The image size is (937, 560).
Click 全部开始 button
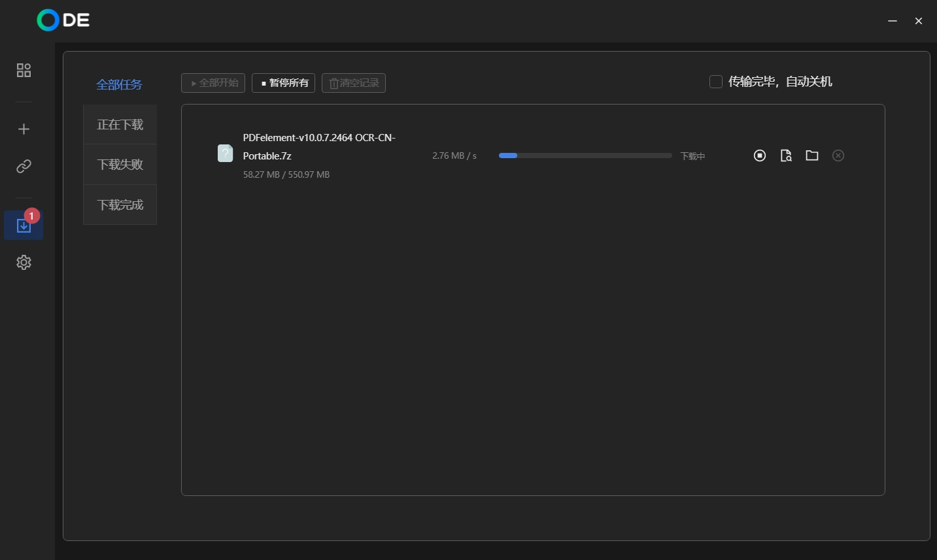point(213,83)
